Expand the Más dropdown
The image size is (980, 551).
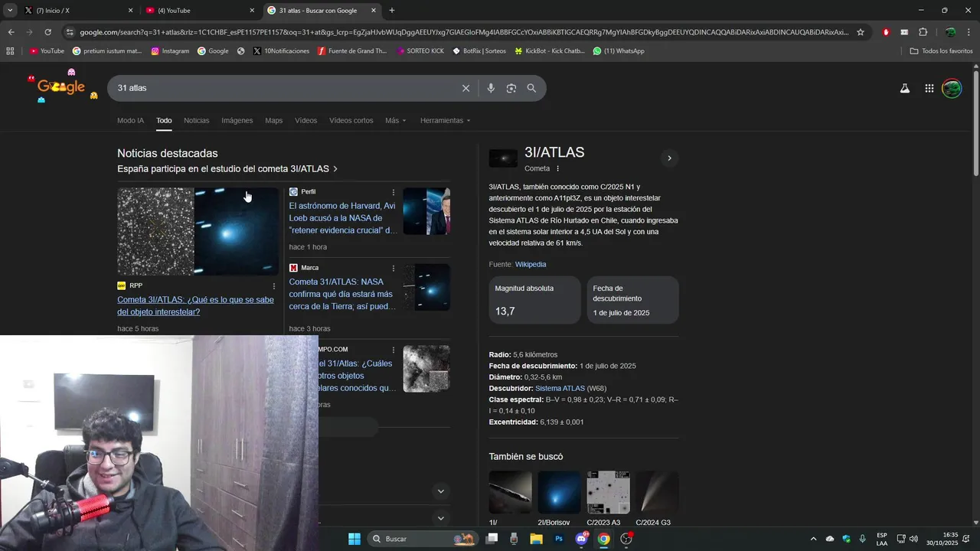396,121
